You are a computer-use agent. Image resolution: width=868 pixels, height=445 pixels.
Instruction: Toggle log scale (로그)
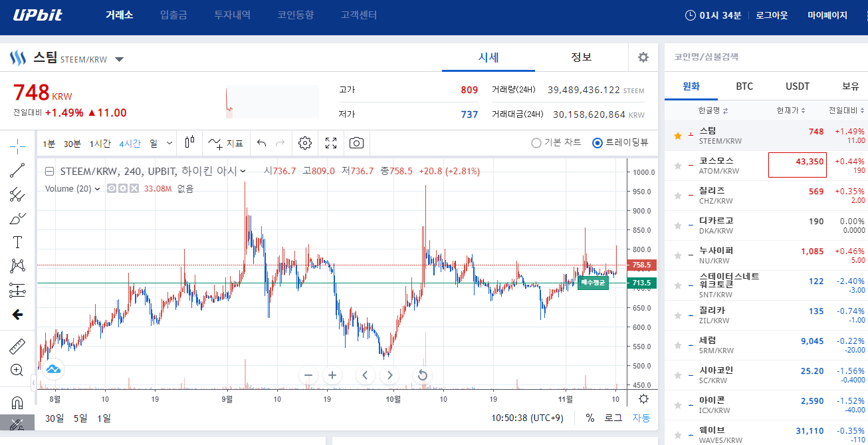point(613,418)
